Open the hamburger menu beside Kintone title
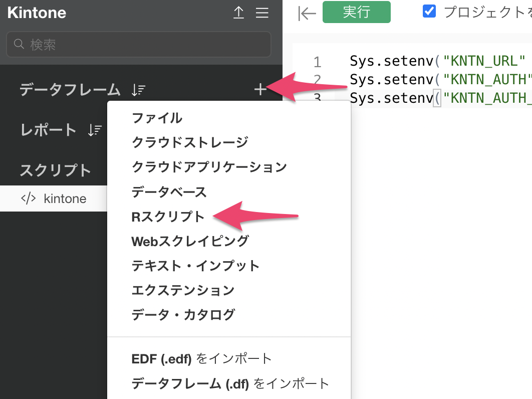Viewport: 532px width, 399px height. pos(262,13)
